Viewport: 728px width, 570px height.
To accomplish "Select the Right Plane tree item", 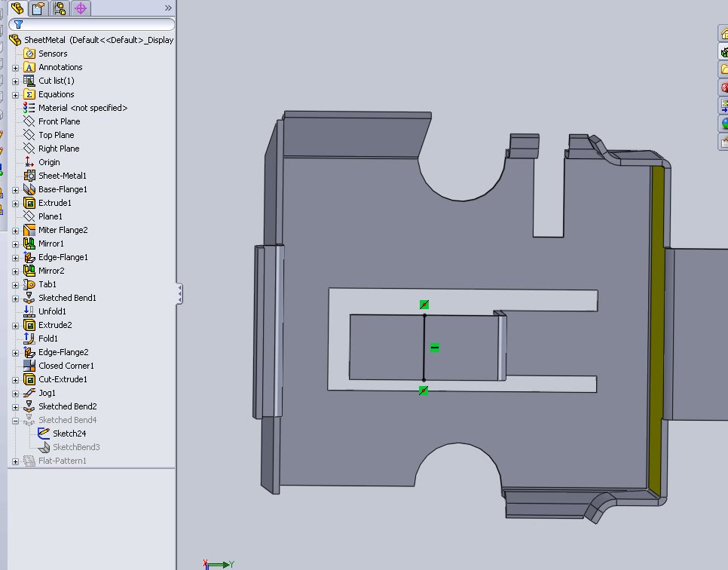I will pos(59,149).
